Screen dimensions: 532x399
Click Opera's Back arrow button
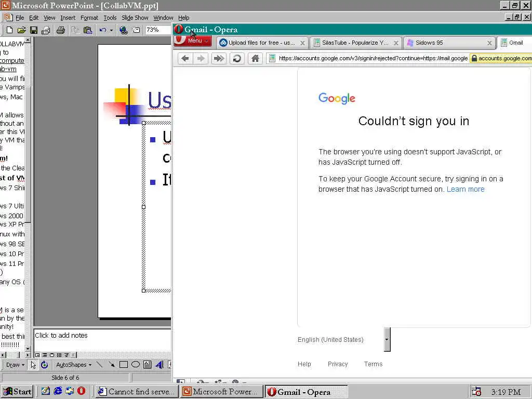pyautogui.click(x=185, y=58)
